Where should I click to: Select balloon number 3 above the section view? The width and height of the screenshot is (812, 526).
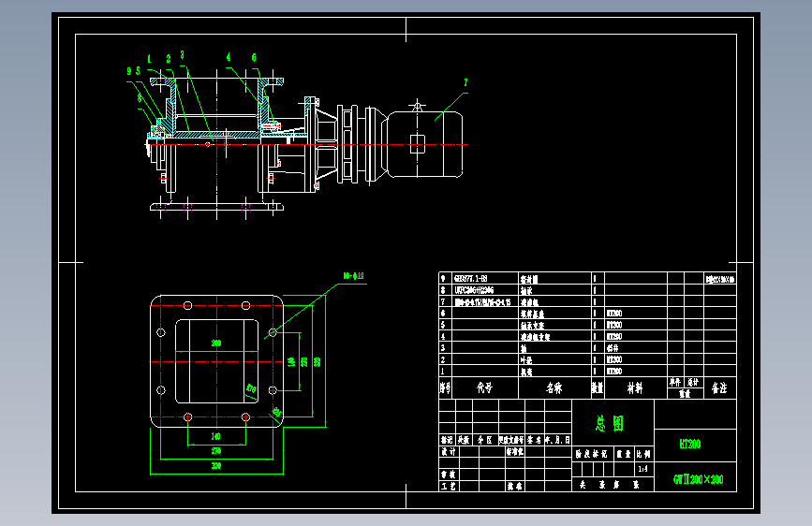pos(182,55)
